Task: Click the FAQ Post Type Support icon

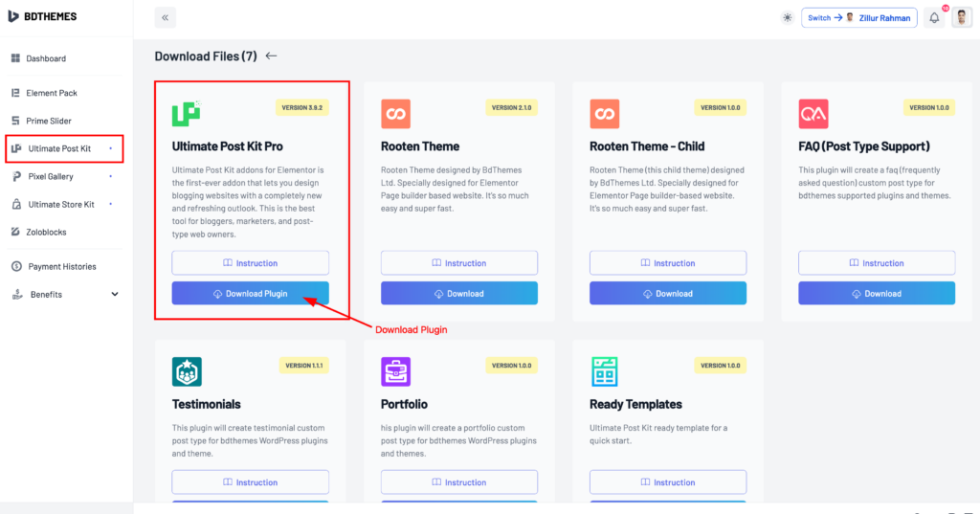Action: tap(813, 114)
